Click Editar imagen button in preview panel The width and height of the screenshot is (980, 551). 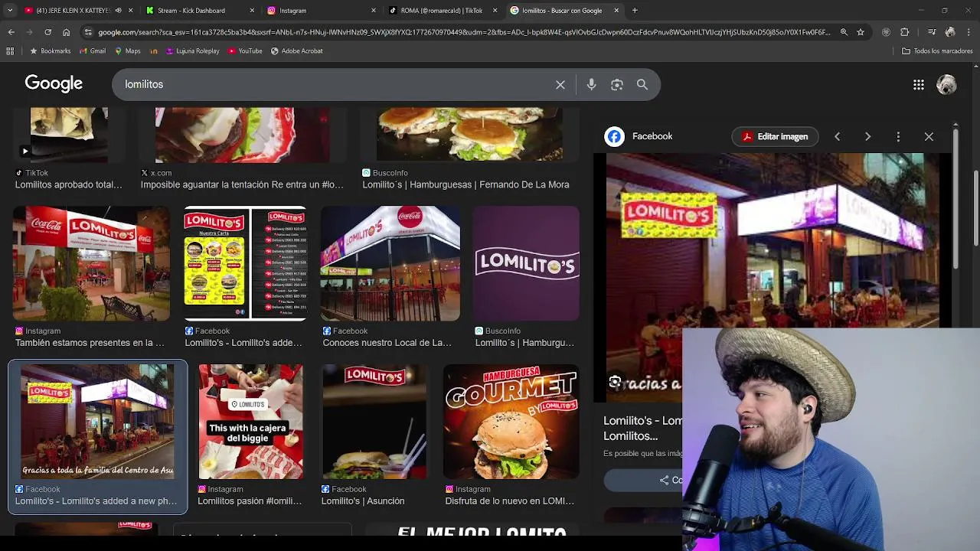point(775,136)
